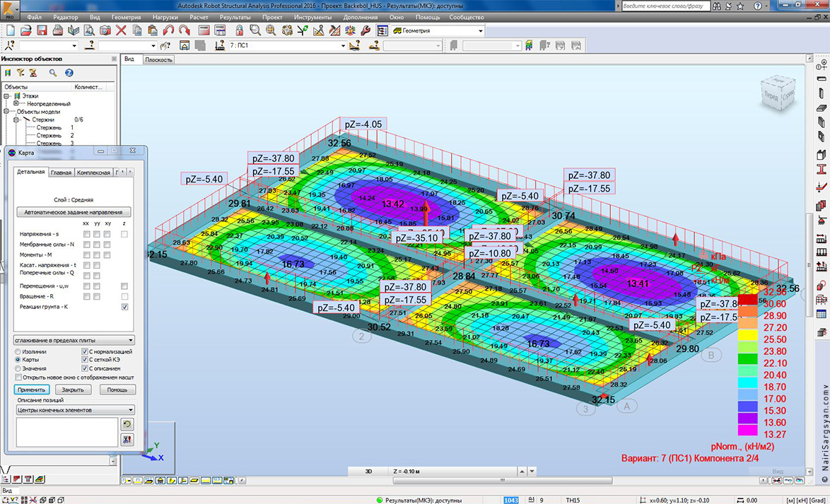Click the magenta 13.27 legend color swatch
This screenshot has width=830, height=504.
pyautogui.click(x=747, y=429)
